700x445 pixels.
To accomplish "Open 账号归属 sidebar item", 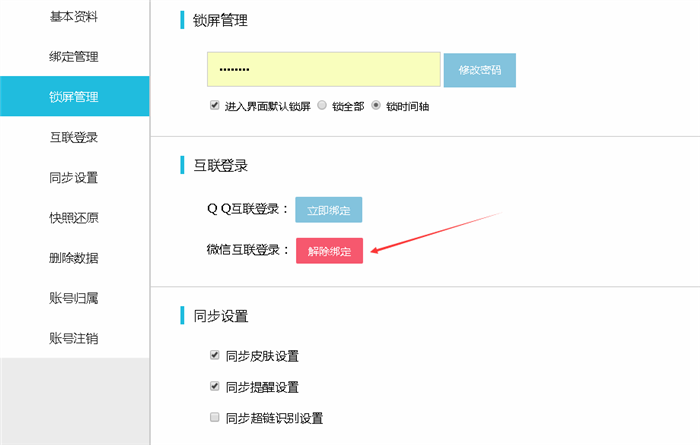I will (x=74, y=298).
